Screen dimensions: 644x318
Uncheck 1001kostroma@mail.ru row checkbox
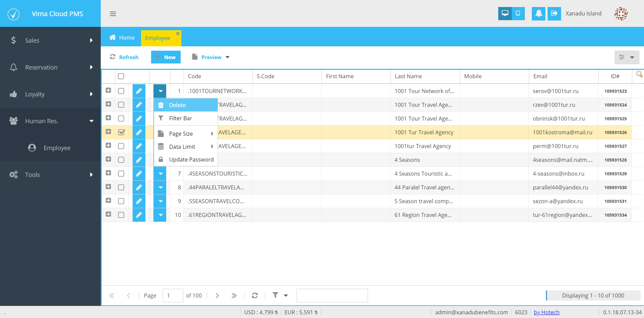pos(122,132)
